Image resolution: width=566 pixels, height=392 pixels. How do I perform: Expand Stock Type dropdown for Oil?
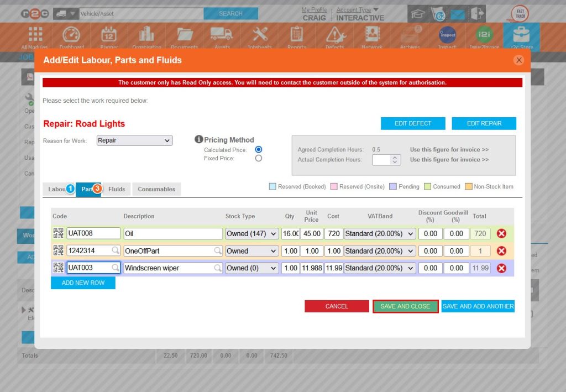coord(251,233)
